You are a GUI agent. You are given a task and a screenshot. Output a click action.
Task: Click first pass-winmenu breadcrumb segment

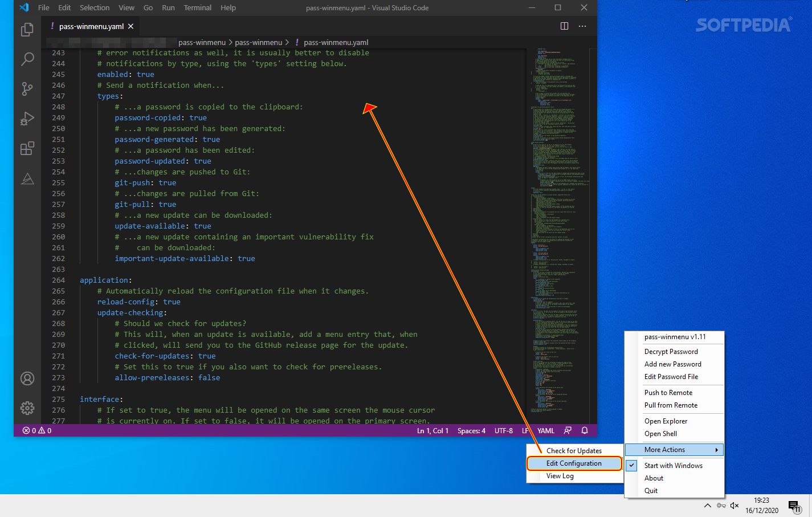(202, 42)
